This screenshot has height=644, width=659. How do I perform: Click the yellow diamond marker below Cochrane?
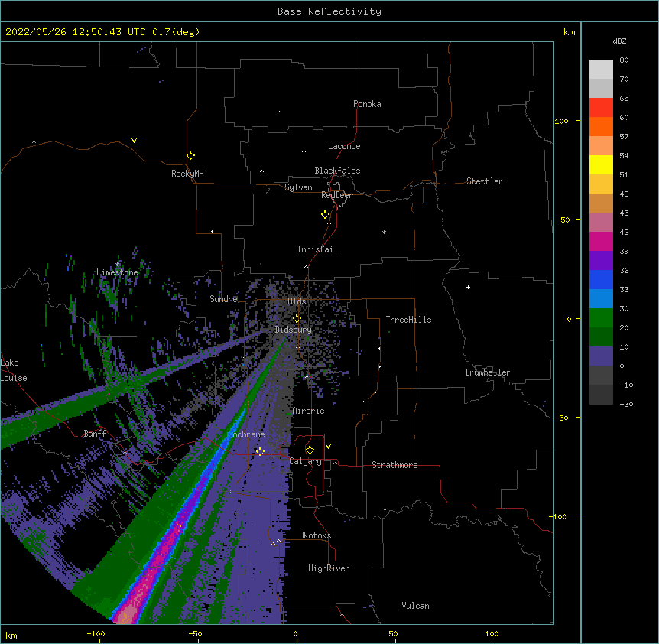pyautogui.click(x=260, y=451)
